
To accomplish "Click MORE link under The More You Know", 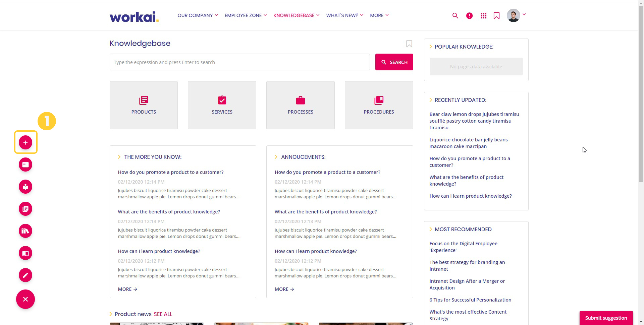I will point(127,289).
